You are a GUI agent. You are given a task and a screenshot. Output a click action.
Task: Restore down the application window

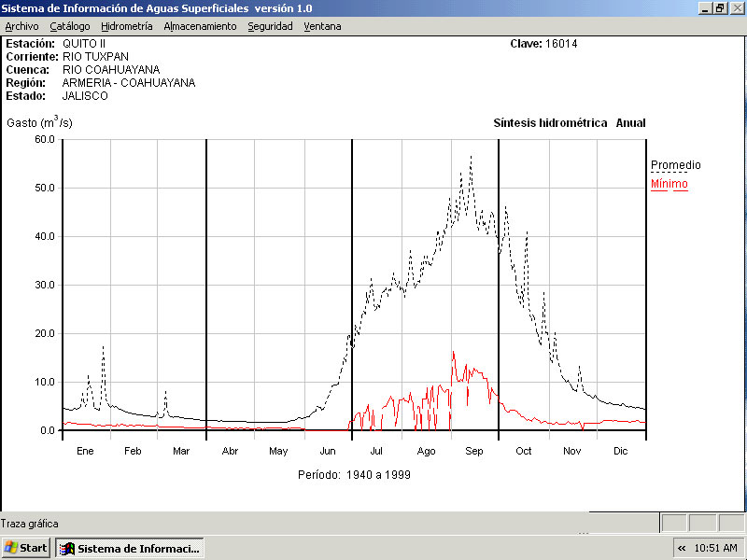point(720,7)
